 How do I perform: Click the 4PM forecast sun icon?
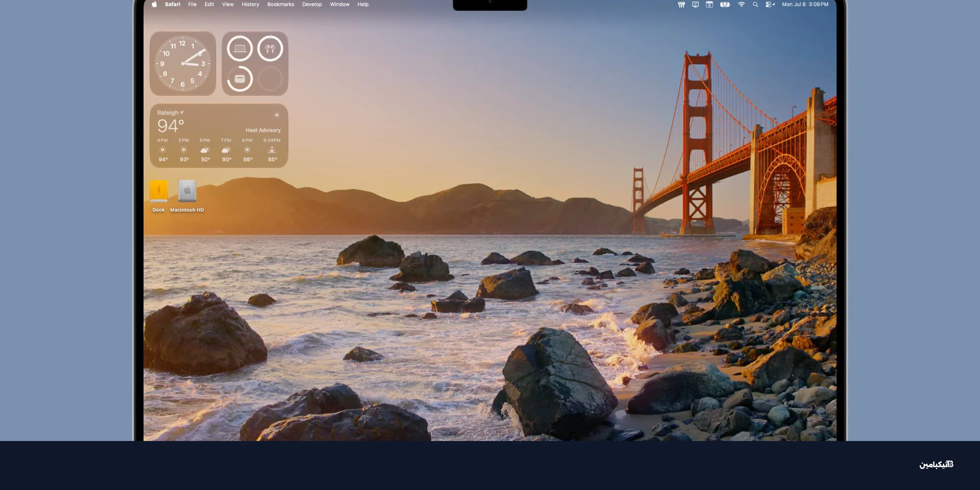click(162, 150)
